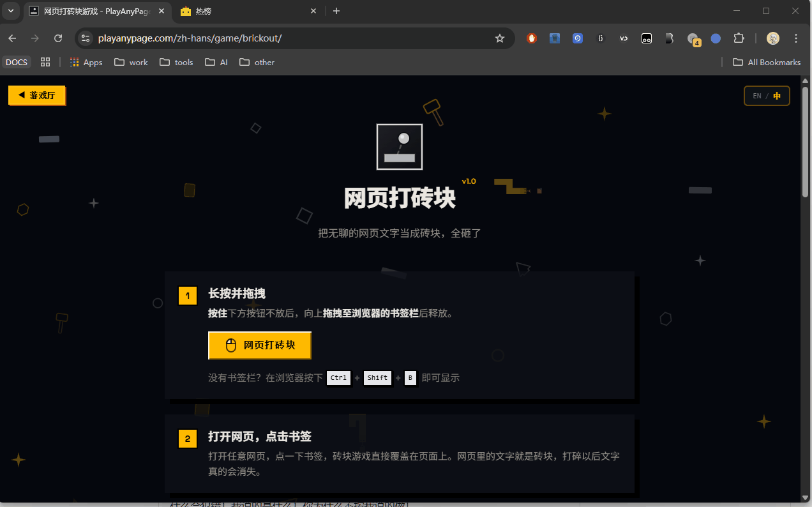The image size is (812, 507).
Task: Click the yellow 网页打砖块 bookmarklet button
Action: pyautogui.click(x=260, y=345)
